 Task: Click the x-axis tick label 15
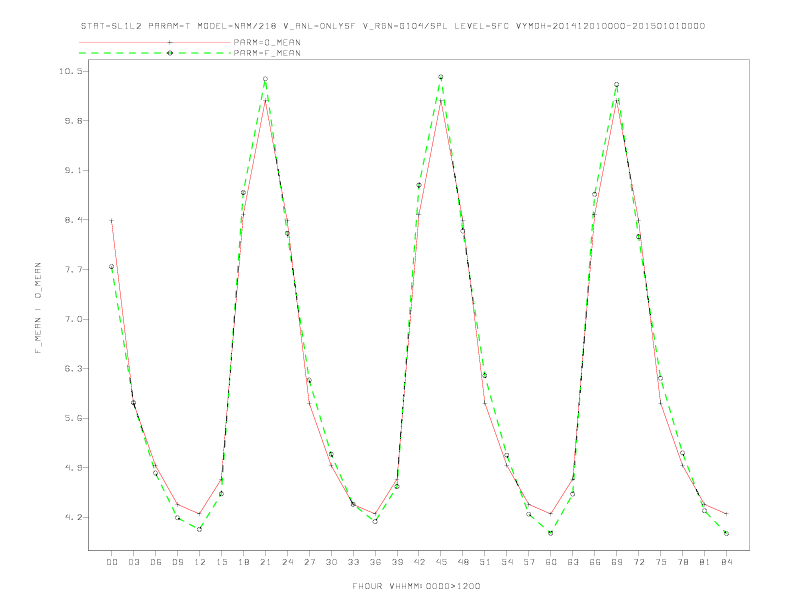click(221, 562)
